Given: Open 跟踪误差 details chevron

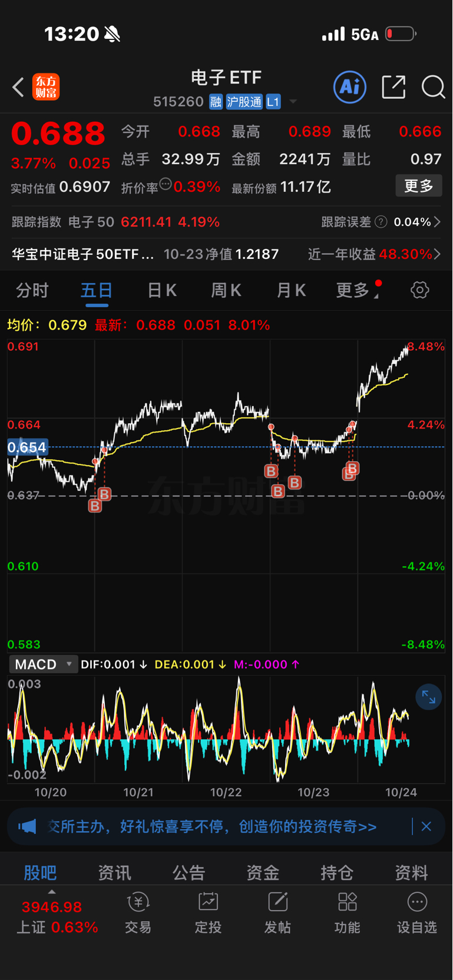Looking at the screenshot, I should pos(437,222).
